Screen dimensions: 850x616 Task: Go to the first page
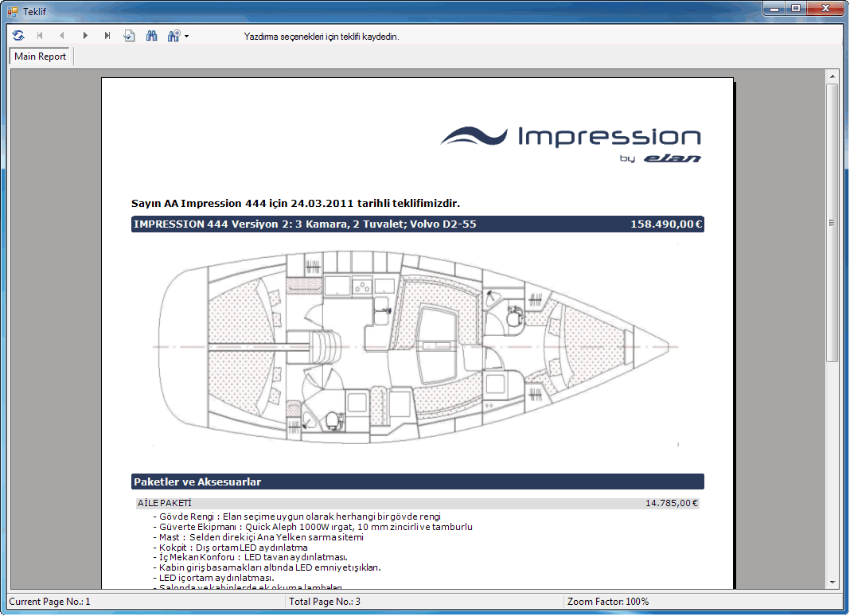click(x=40, y=36)
